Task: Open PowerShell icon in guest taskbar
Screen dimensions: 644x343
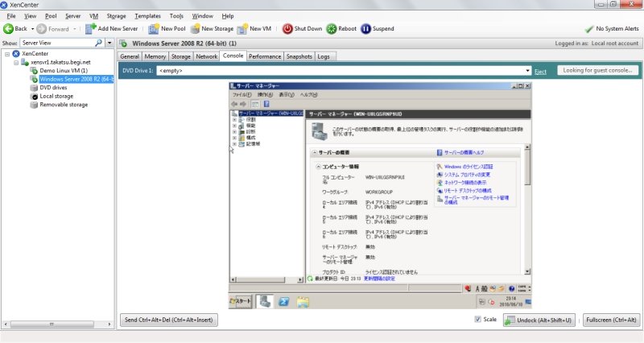Action: coord(283,302)
